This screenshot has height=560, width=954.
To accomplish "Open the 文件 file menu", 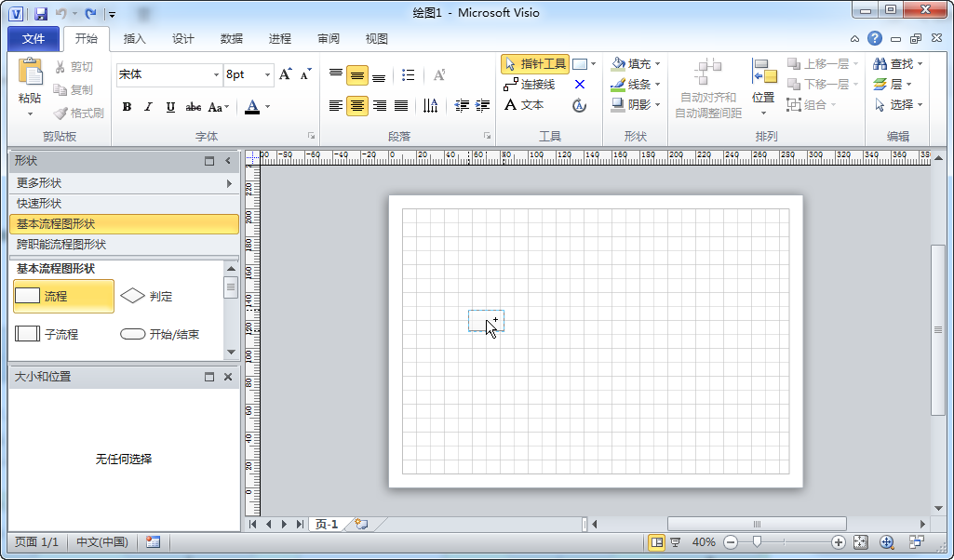I will coord(34,39).
